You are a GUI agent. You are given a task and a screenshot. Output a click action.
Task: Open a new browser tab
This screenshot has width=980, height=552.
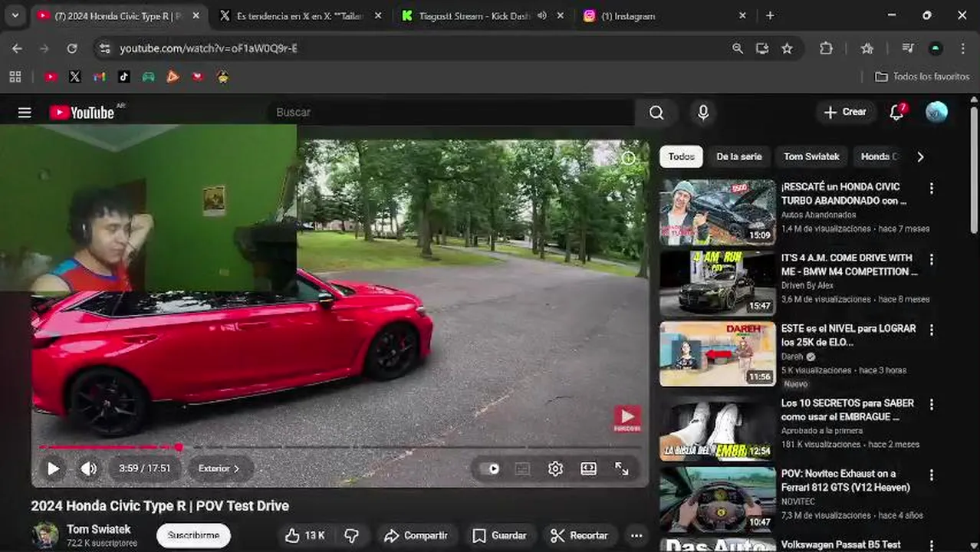[770, 15]
